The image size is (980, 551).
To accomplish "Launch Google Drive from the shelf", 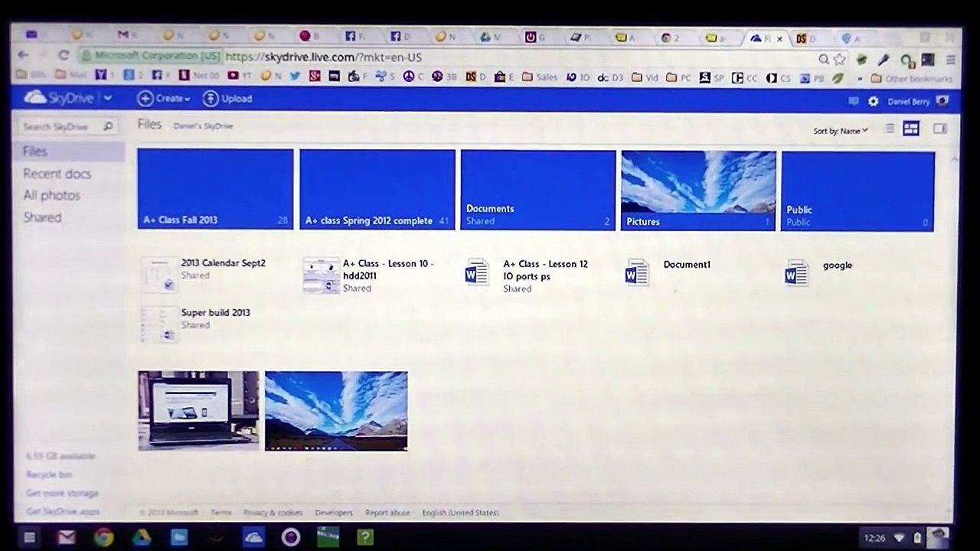I will point(141,537).
